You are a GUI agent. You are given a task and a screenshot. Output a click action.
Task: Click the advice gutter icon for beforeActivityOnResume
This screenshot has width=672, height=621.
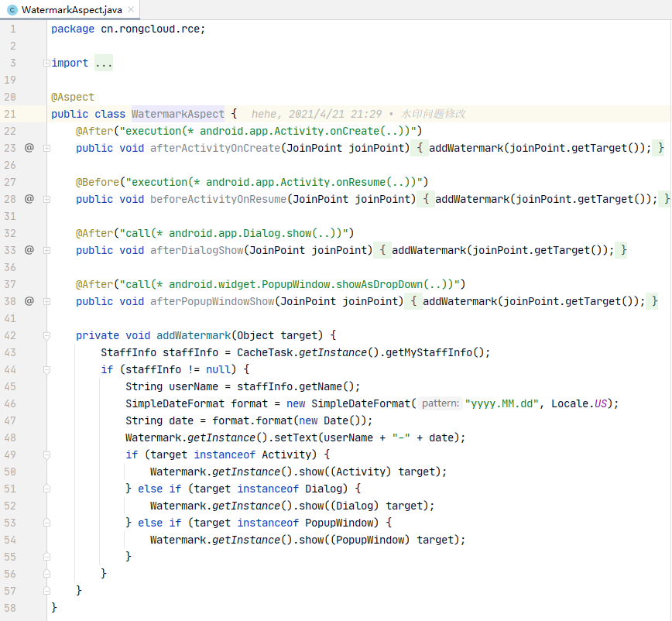pos(29,199)
